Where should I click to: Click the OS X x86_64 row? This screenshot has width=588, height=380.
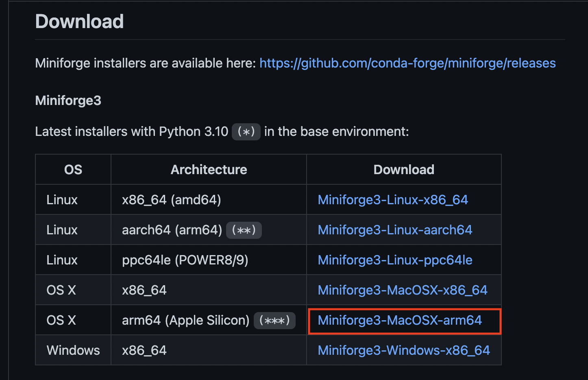pyautogui.click(x=144, y=290)
